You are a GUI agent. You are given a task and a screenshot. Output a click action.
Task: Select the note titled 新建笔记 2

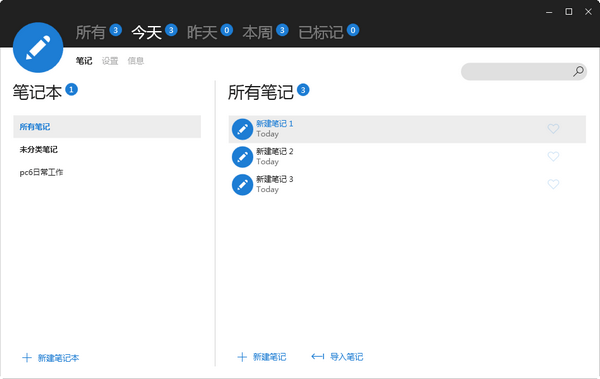[x=407, y=157]
